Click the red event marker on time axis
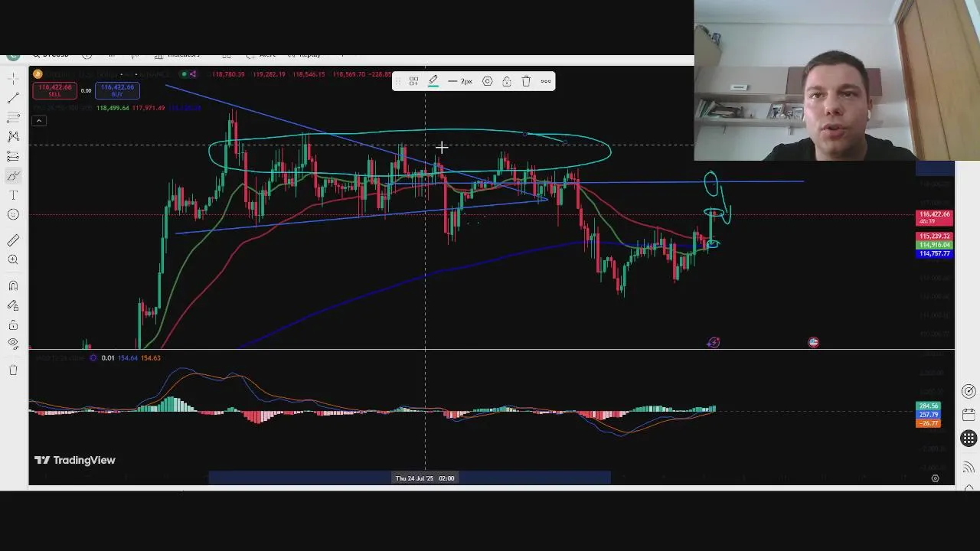980x551 pixels. pyautogui.click(x=813, y=343)
